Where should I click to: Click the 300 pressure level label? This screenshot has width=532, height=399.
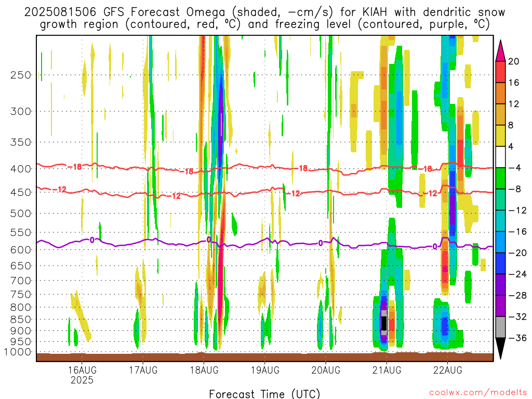21,111
